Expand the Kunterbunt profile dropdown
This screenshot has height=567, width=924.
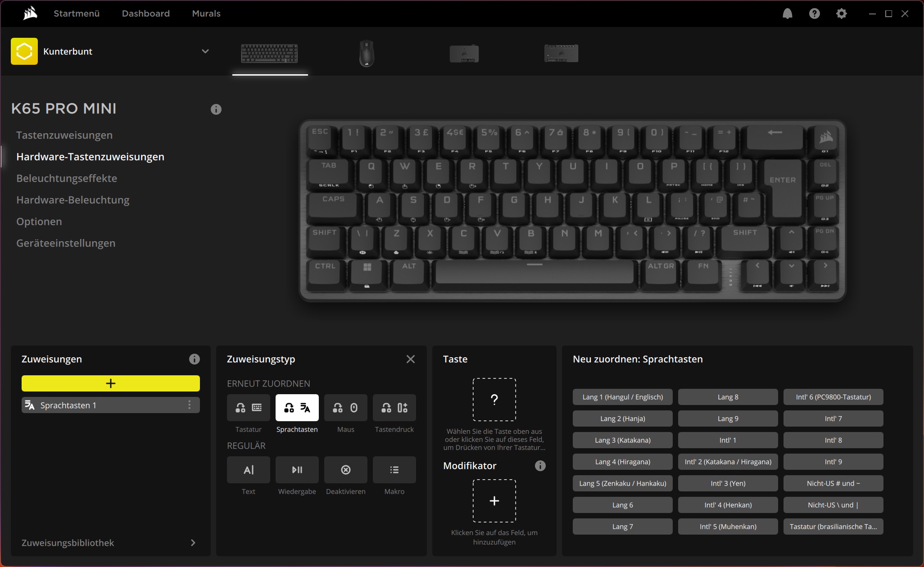pyautogui.click(x=205, y=51)
